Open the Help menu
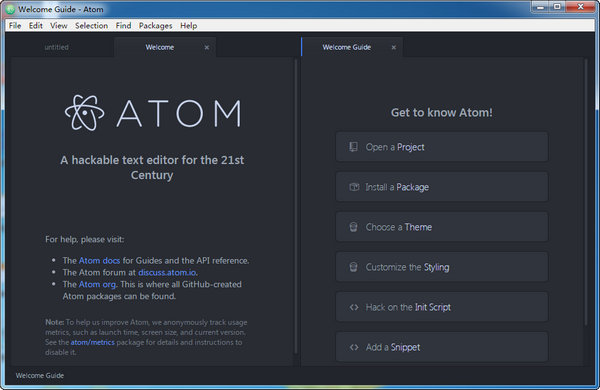The width and height of the screenshot is (600, 390). (189, 26)
